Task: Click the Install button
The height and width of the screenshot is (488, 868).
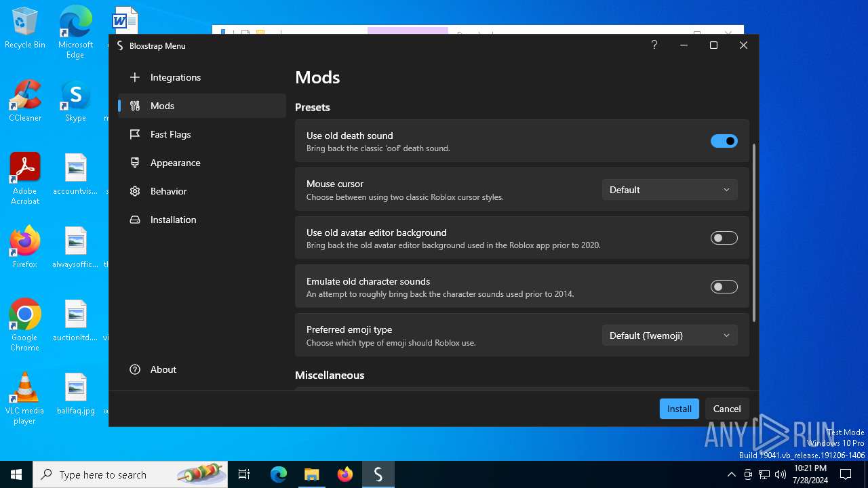Action: [x=679, y=409]
